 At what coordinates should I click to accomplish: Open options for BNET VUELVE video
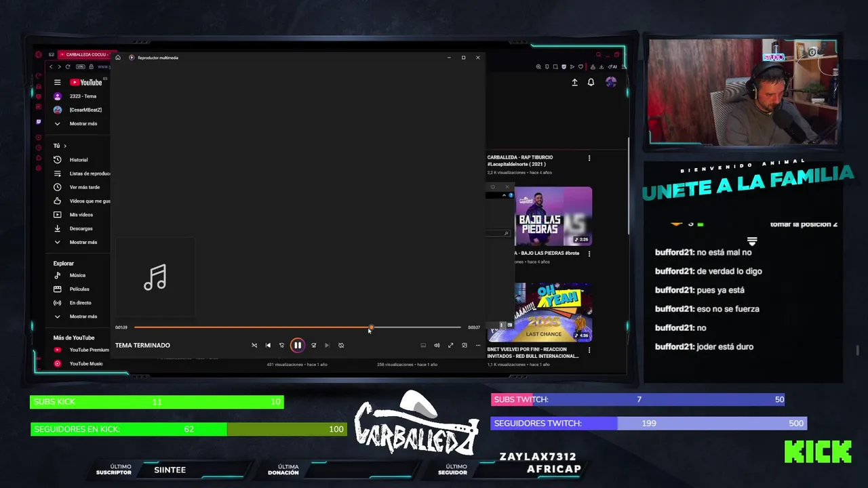point(589,350)
